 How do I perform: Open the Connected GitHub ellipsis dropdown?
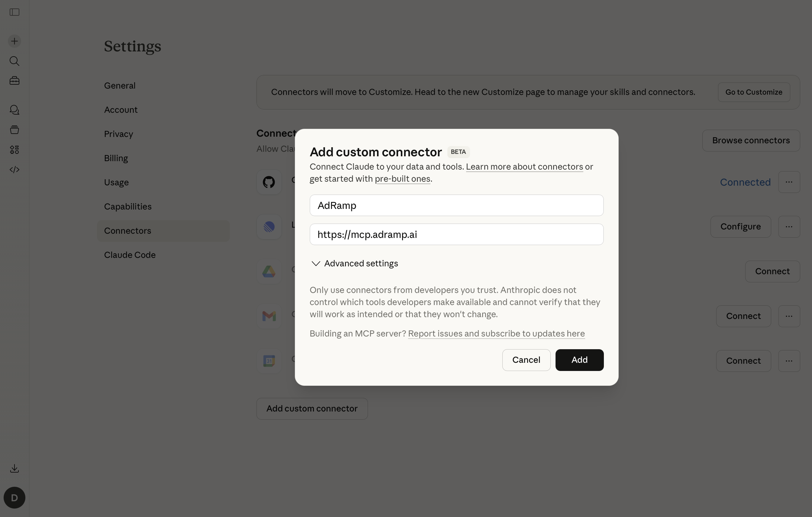click(x=789, y=182)
